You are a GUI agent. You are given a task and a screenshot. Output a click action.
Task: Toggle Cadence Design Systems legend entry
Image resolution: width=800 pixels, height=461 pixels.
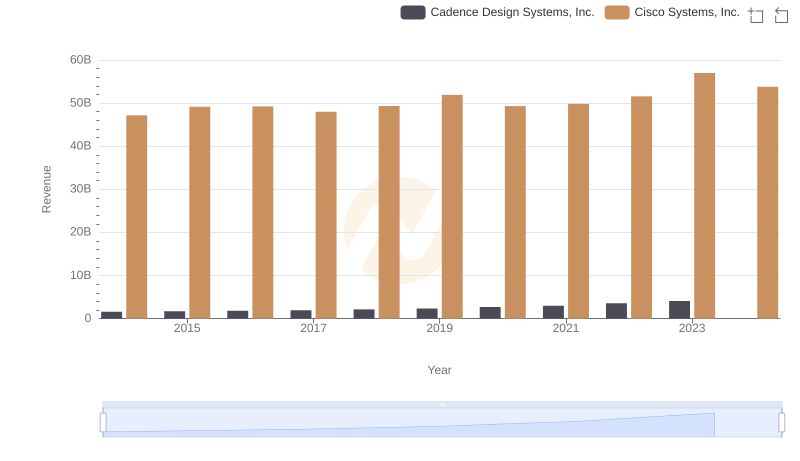pyautogui.click(x=497, y=12)
